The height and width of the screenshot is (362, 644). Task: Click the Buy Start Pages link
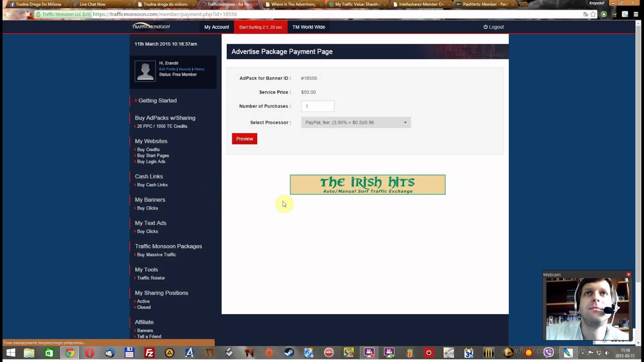[x=153, y=155]
